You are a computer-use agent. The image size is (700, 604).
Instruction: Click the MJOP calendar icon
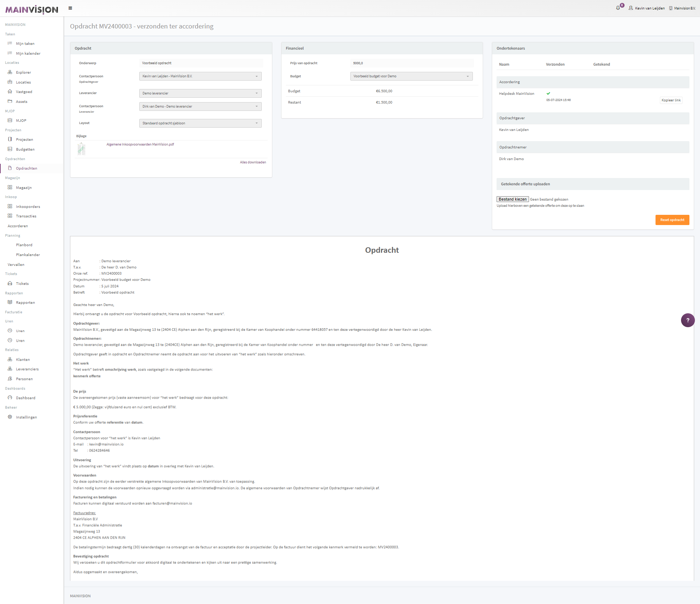click(x=10, y=120)
